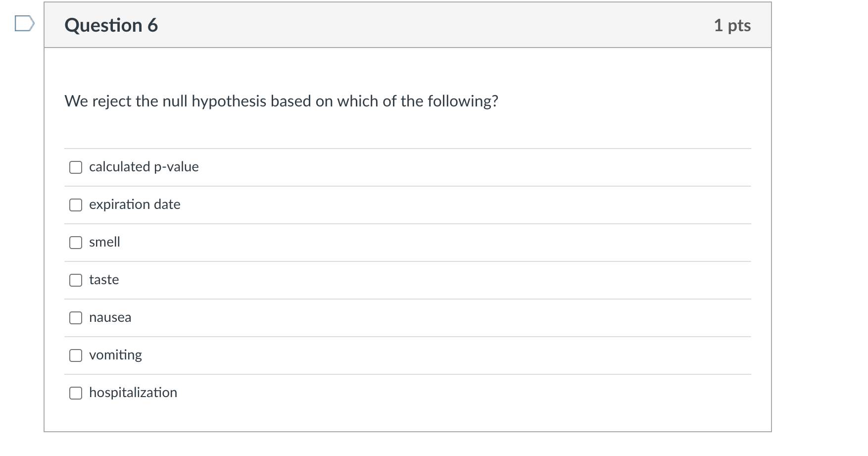Check the 'calculated p-value' answer checkbox

(x=75, y=167)
